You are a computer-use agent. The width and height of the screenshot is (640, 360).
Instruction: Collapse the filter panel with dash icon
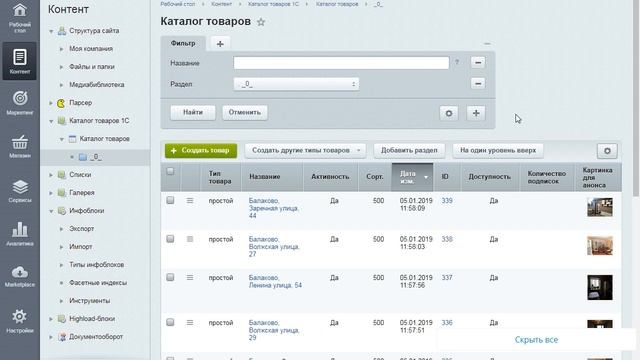(487, 43)
